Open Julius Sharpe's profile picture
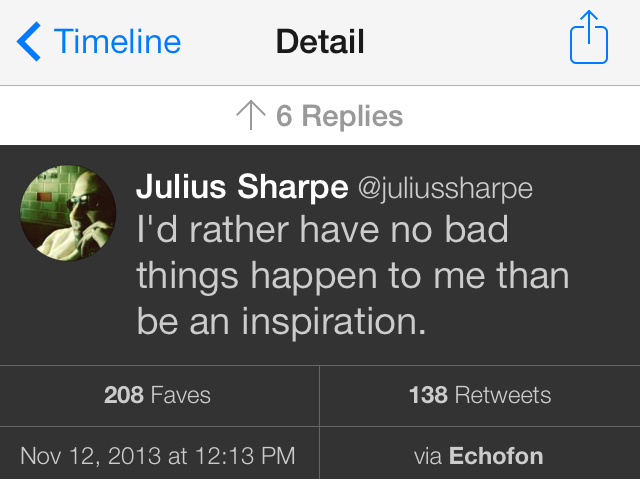Viewport: 640px width, 479px height. click(68, 213)
